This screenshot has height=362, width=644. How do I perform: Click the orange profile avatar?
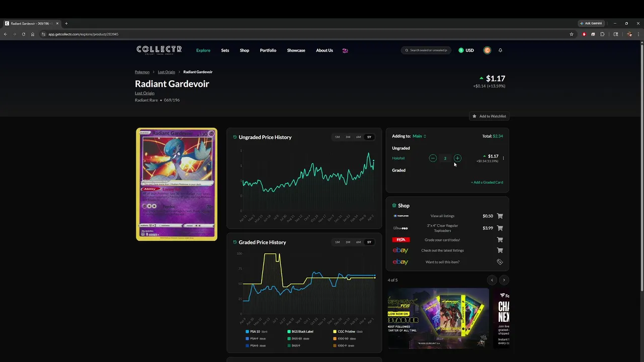pyautogui.click(x=487, y=50)
